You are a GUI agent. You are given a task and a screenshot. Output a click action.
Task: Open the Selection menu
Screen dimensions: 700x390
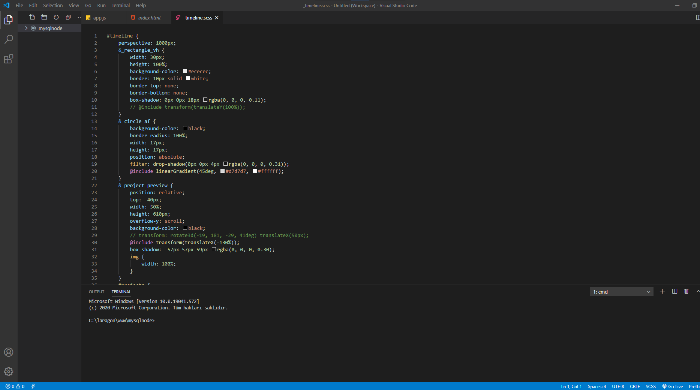(x=53, y=5)
